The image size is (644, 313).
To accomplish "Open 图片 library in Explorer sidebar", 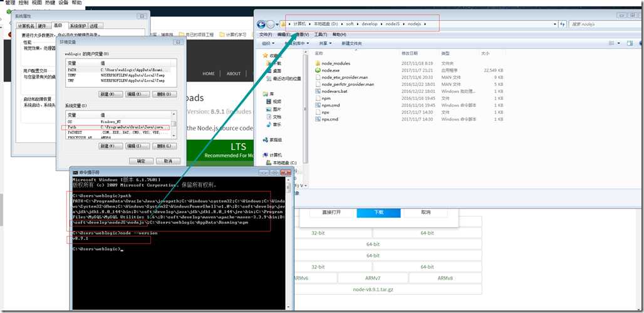I will click(x=274, y=109).
